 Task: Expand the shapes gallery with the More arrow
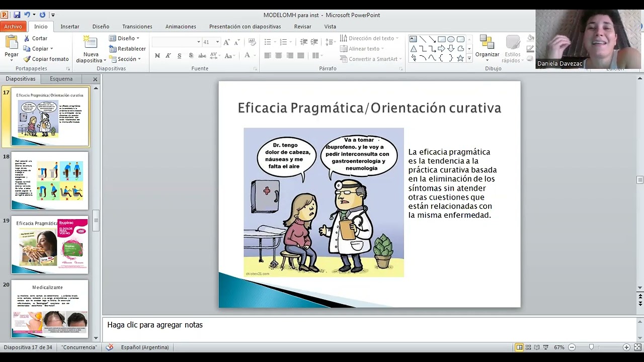(469, 58)
